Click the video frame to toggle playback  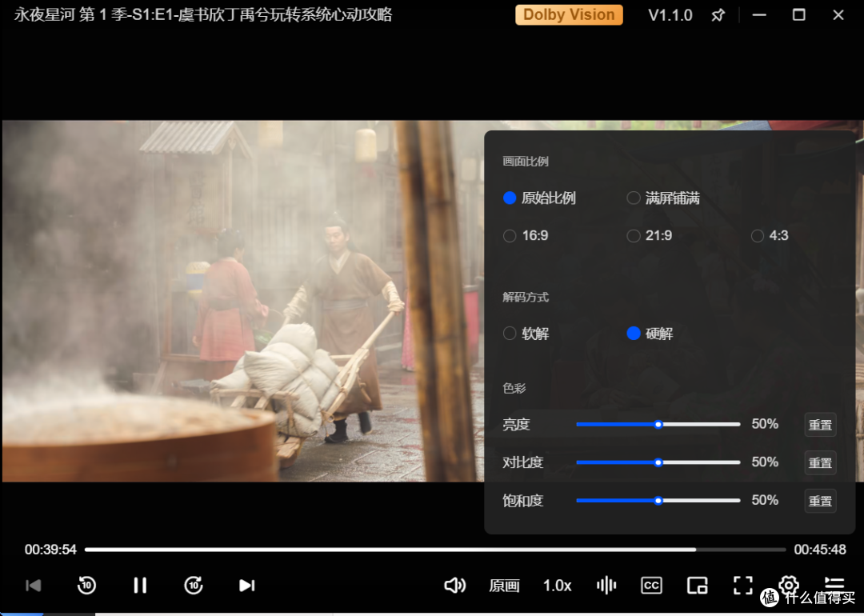(x=242, y=300)
